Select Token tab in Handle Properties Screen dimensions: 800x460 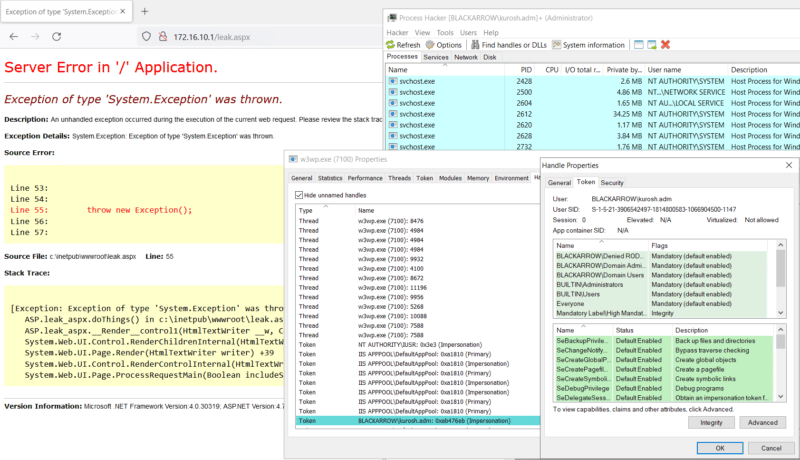pyautogui.click(x=586, y=182)
